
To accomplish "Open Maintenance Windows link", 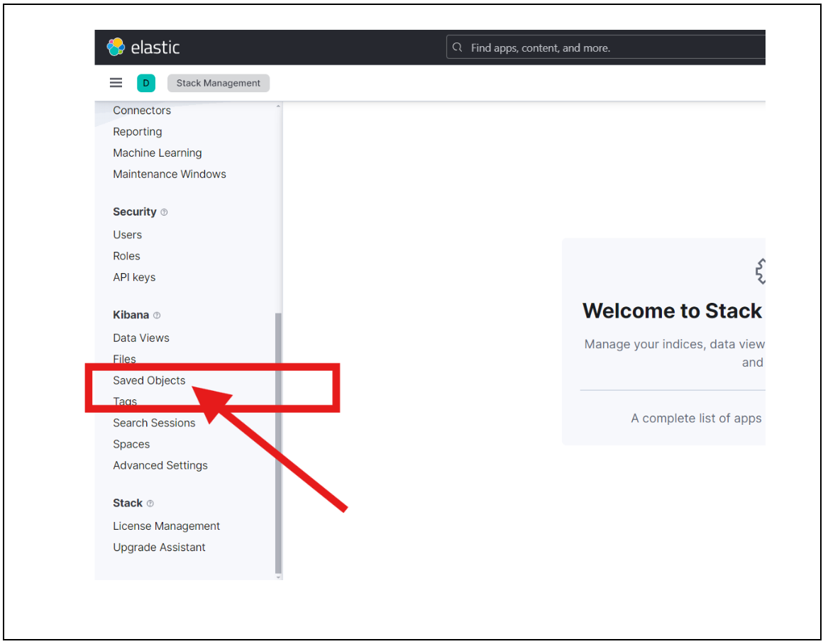I will point(170,174).
